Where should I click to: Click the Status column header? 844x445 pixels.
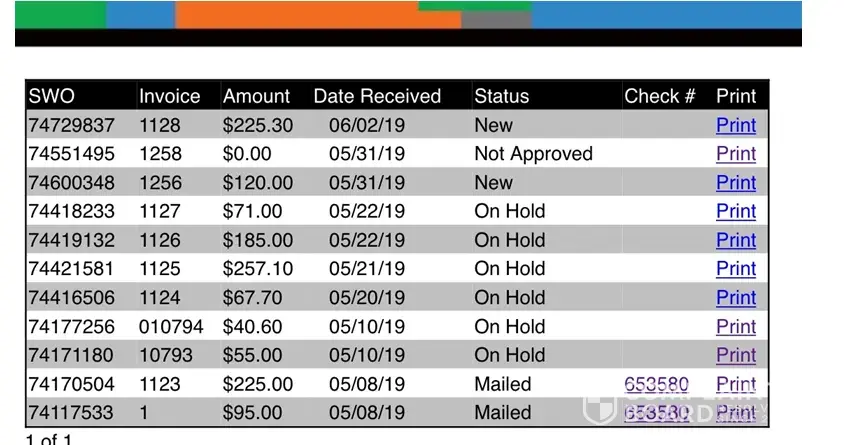pyautogui.click(x=501, y=97)
